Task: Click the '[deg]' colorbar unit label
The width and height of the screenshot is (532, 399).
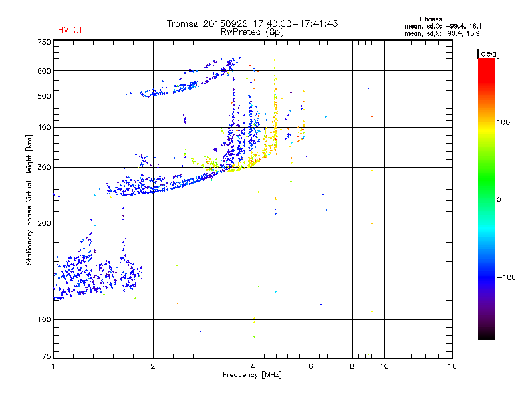Action: tap(488, 53)
